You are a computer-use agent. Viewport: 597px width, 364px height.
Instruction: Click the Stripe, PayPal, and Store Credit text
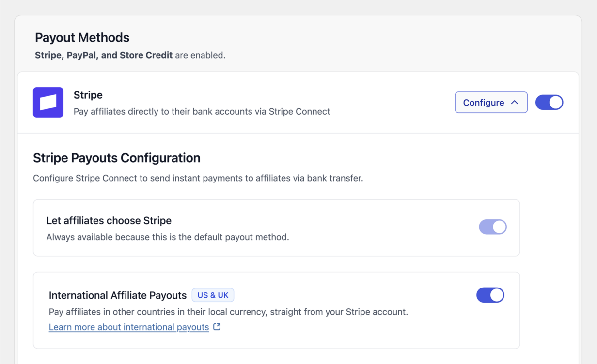tap(104, 55)
